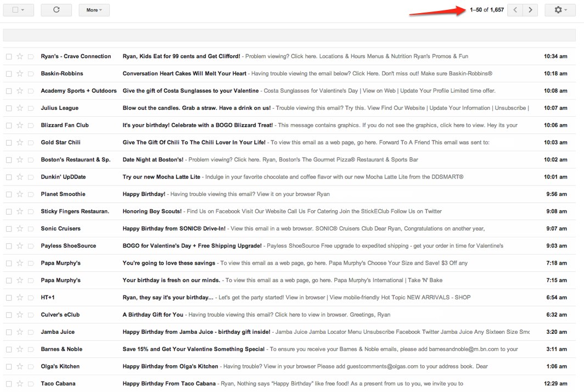The width and height of the screenshot is (584, 392).
Task: Click the Refresh inbox icon
Action: pyautogui.click(x=56, y=10)
